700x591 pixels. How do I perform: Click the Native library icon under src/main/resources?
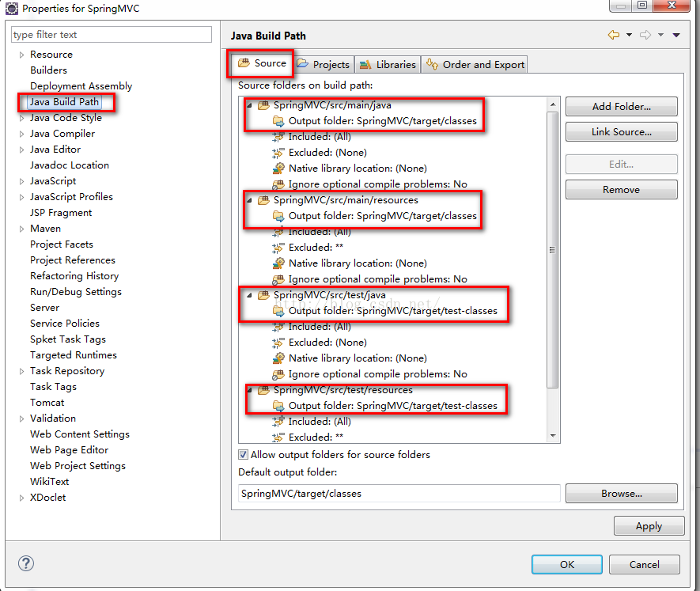(278, 263)
